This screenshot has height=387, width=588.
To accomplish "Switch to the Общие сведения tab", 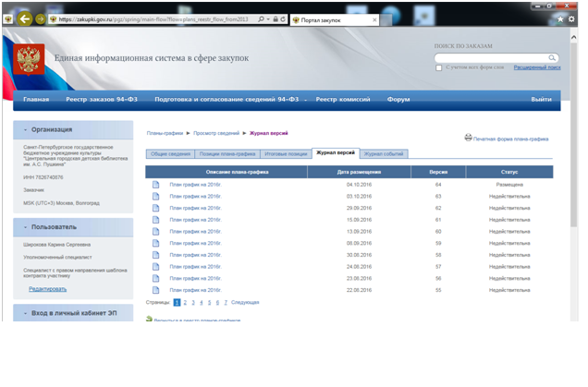I will 170,154.
